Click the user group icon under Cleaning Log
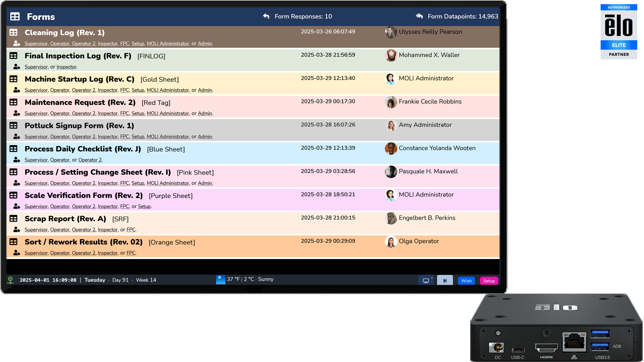This screenshot has height=362, width=644. [16, 44]
